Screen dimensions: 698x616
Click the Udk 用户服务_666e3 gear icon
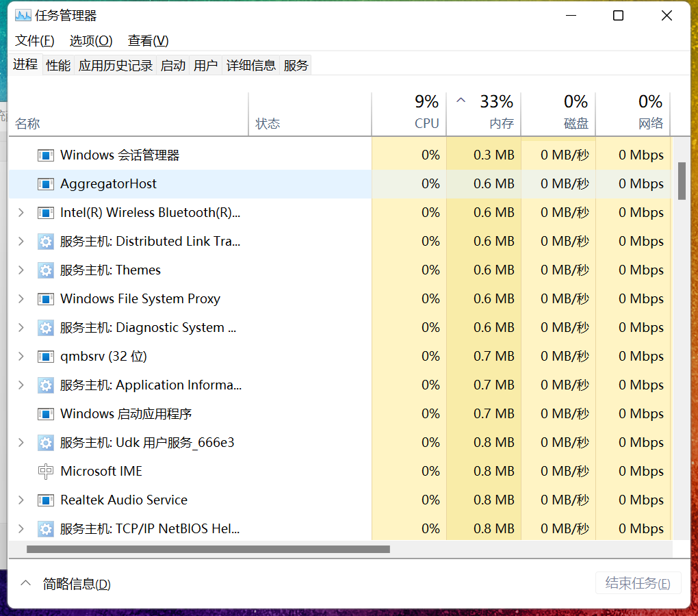pyautogui.click(x=46, y=443)
